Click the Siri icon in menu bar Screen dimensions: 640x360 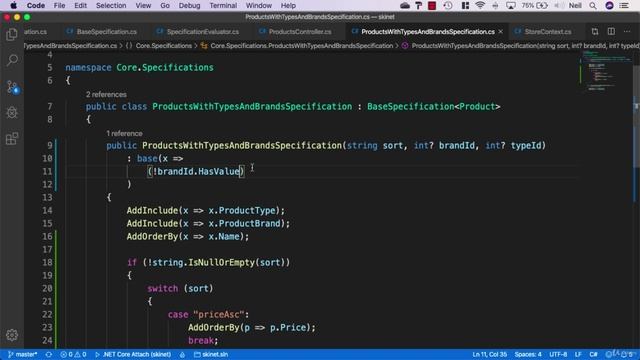609,6
